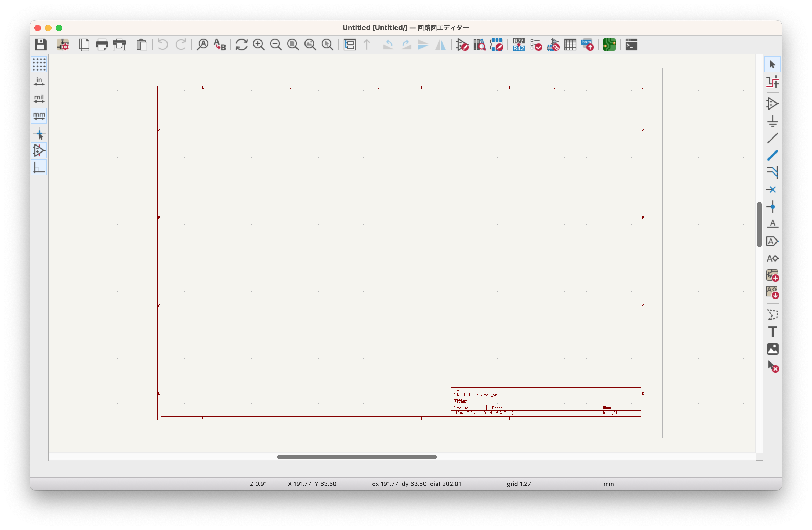Toggle hidden pins display
The image size is (812, 530).
pyautogui.click(x=39, y=150)
